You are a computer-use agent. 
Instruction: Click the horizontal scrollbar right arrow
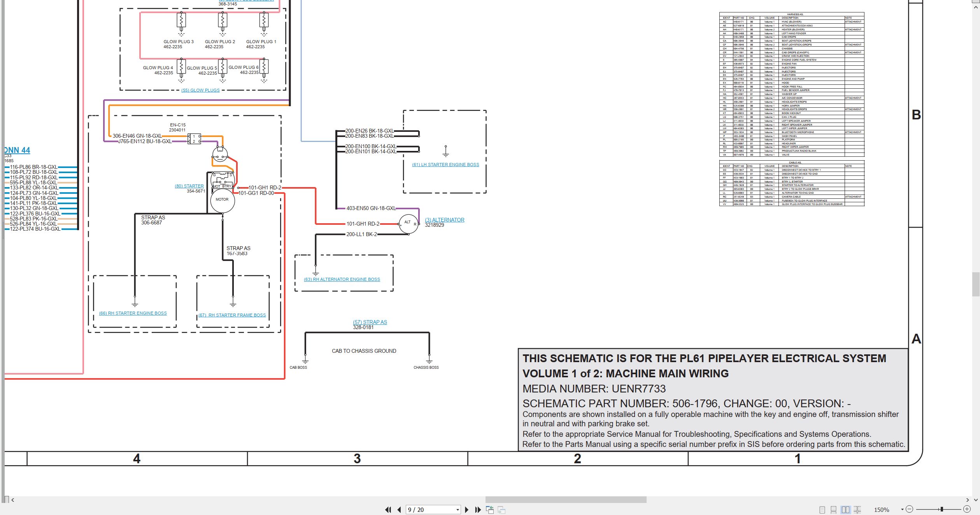click(x=967, y=500)
